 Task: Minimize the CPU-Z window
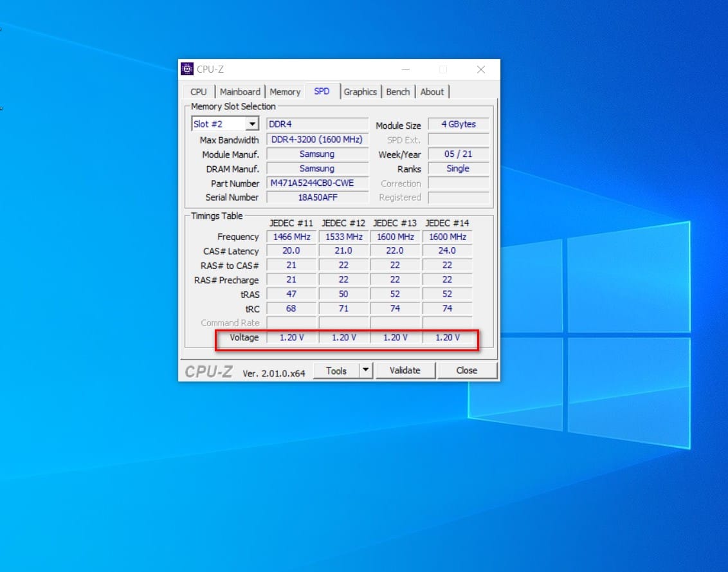coord(406,69)
